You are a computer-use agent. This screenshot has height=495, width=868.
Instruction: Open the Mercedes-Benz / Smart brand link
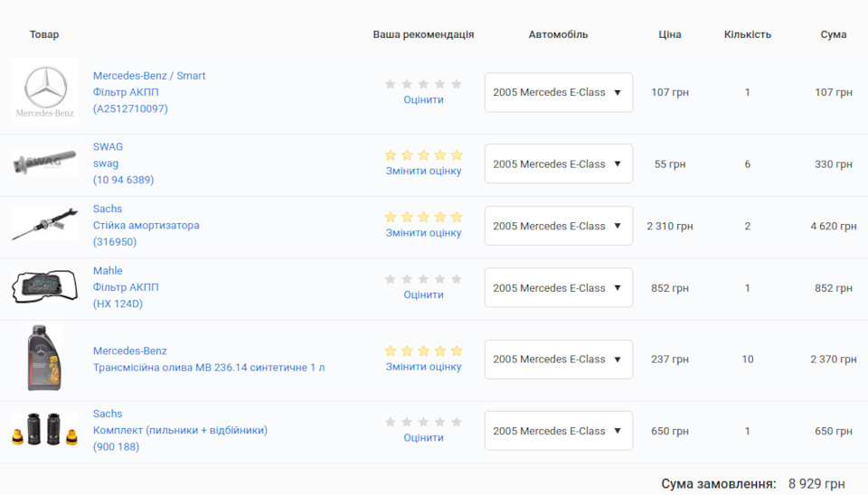click(149, 76)
